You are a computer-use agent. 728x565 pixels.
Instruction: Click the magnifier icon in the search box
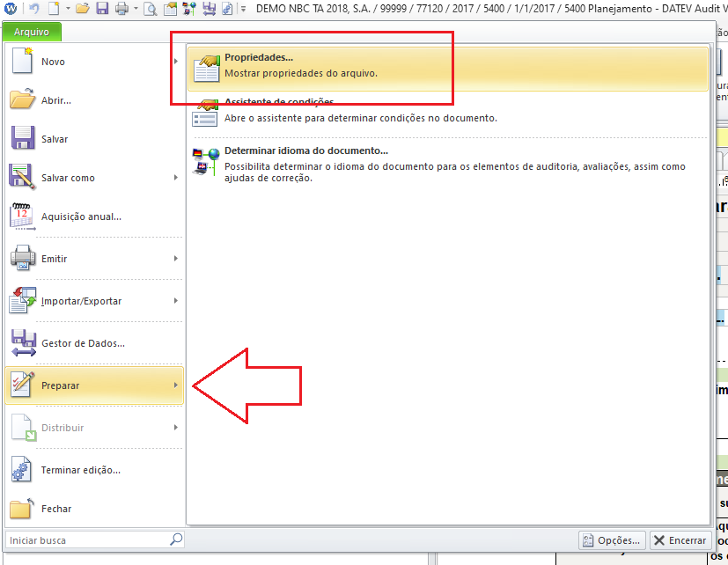tap(176, 539)
